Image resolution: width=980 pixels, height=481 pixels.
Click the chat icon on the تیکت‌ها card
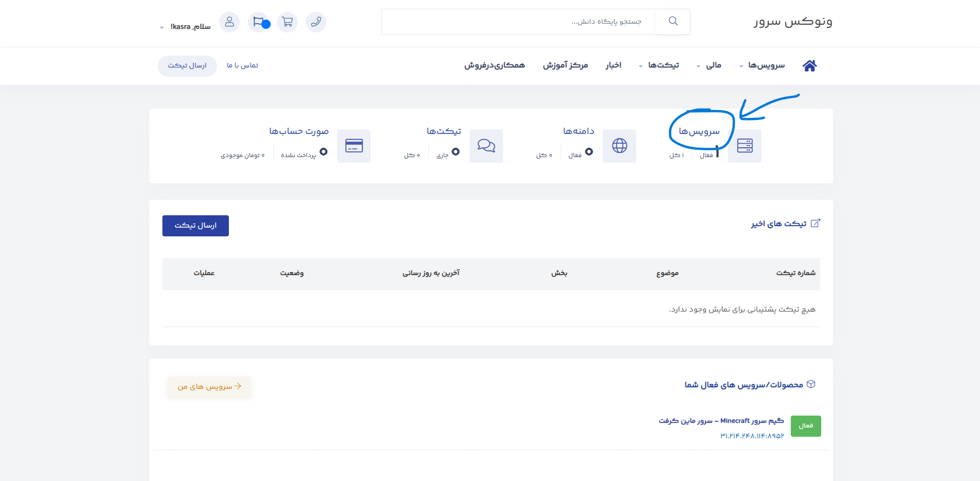(486, 146)
